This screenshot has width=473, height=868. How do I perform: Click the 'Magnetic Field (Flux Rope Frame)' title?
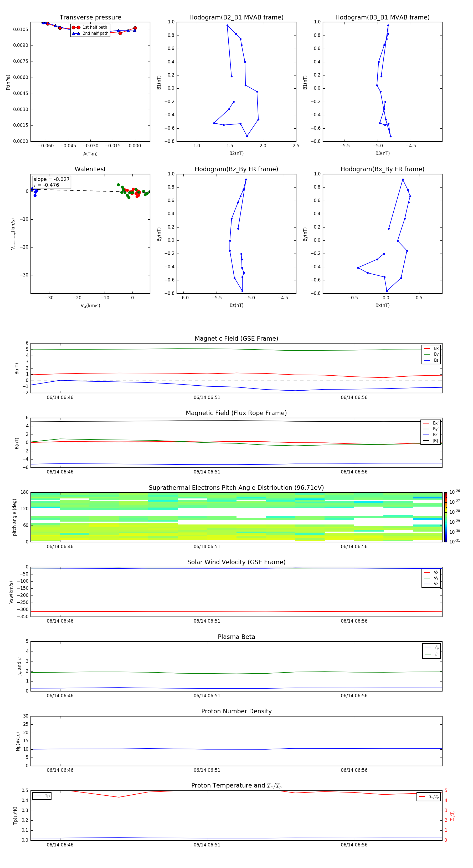pos(236,413)
